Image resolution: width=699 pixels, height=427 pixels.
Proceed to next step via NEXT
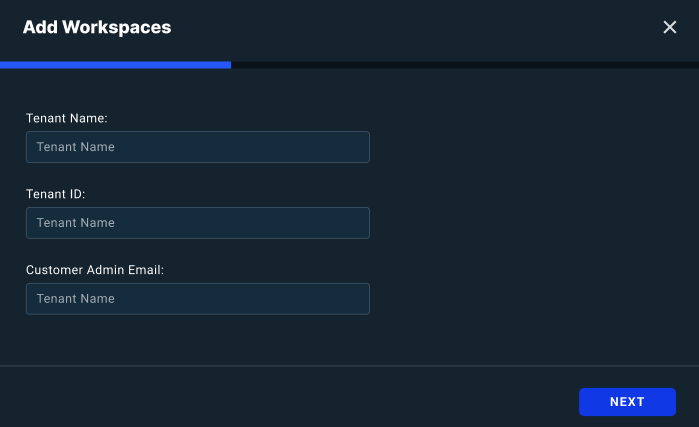(627, 402)
